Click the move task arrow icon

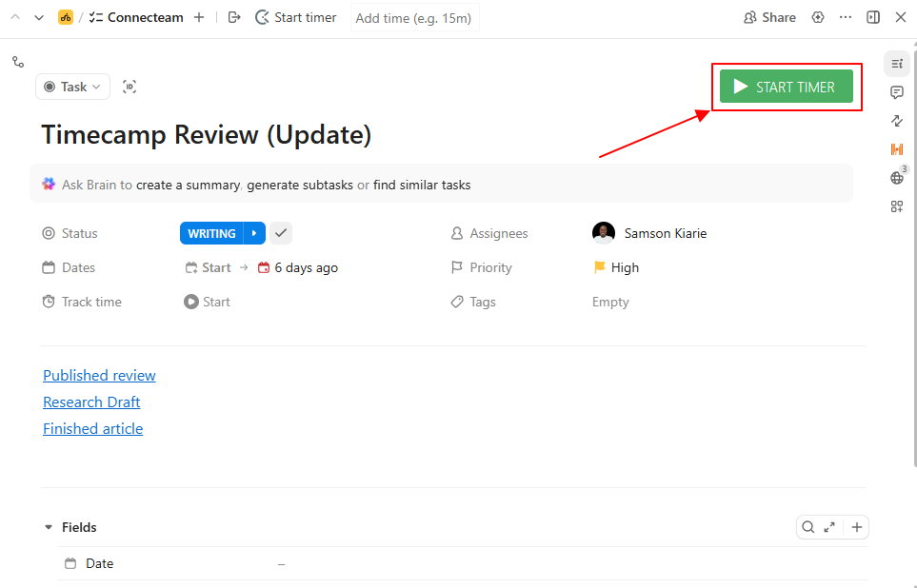click(234, 17)
